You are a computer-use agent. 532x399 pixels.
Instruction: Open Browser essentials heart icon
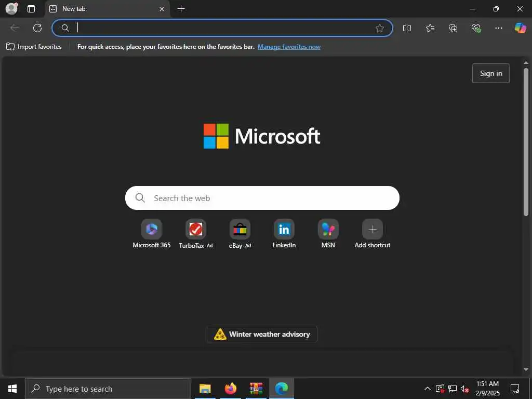[476, 28]
